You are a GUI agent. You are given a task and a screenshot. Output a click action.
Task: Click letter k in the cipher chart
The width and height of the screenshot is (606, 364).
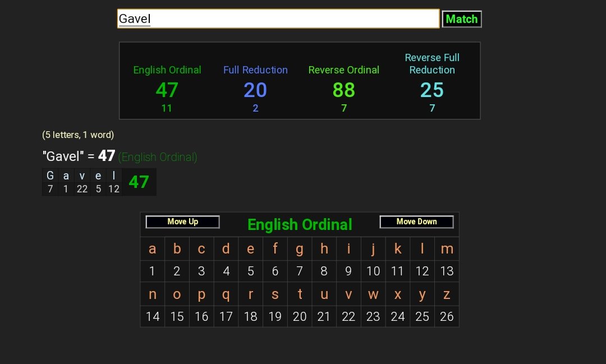(x=398, y=249)
